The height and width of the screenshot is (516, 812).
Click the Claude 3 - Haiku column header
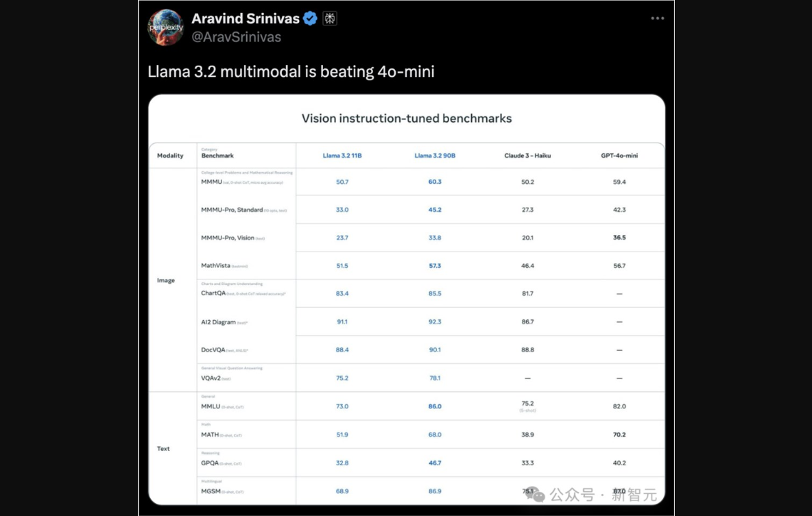click(527, 156)
